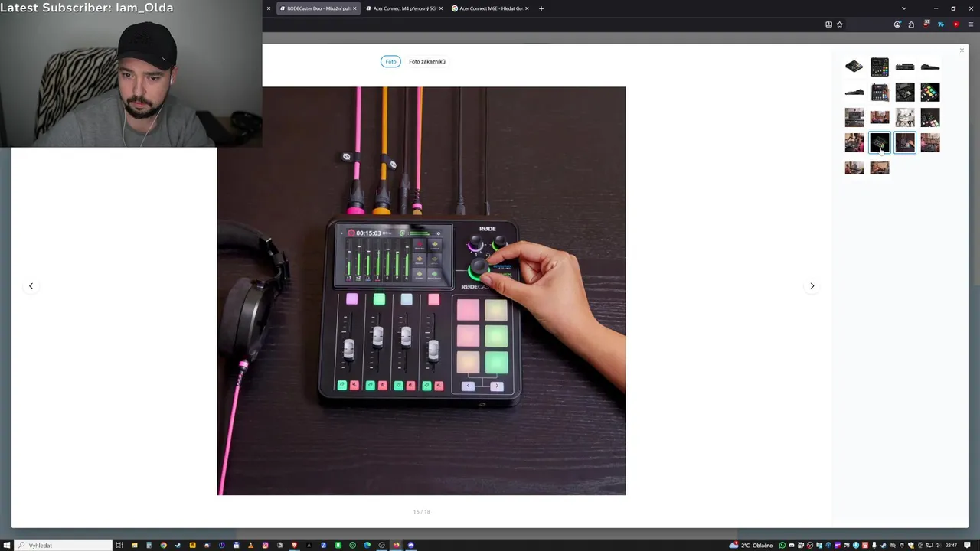Viewport: 980px width, 551px height.
Task: Click the red YouTube-style extension icon
Action: [956, 24]
